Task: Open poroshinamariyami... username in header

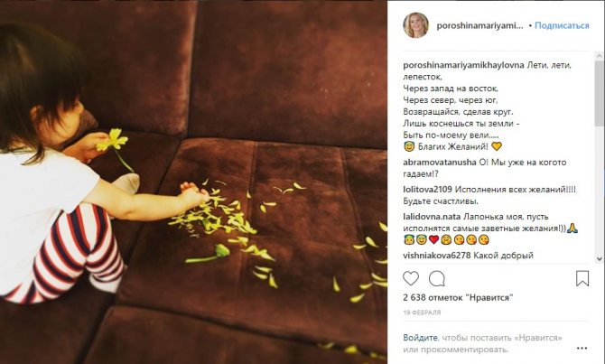Action: (x=480, y=26)
